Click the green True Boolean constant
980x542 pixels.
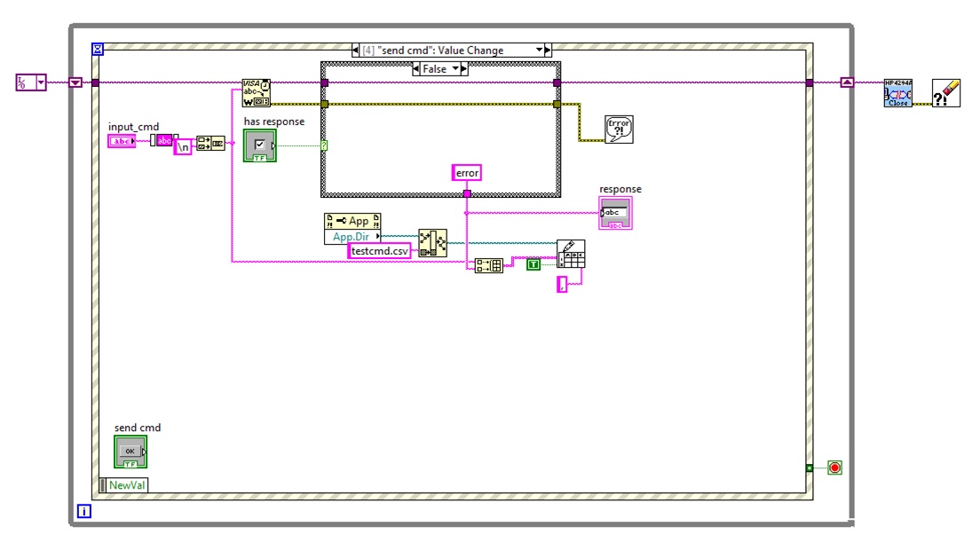[533, 264]
